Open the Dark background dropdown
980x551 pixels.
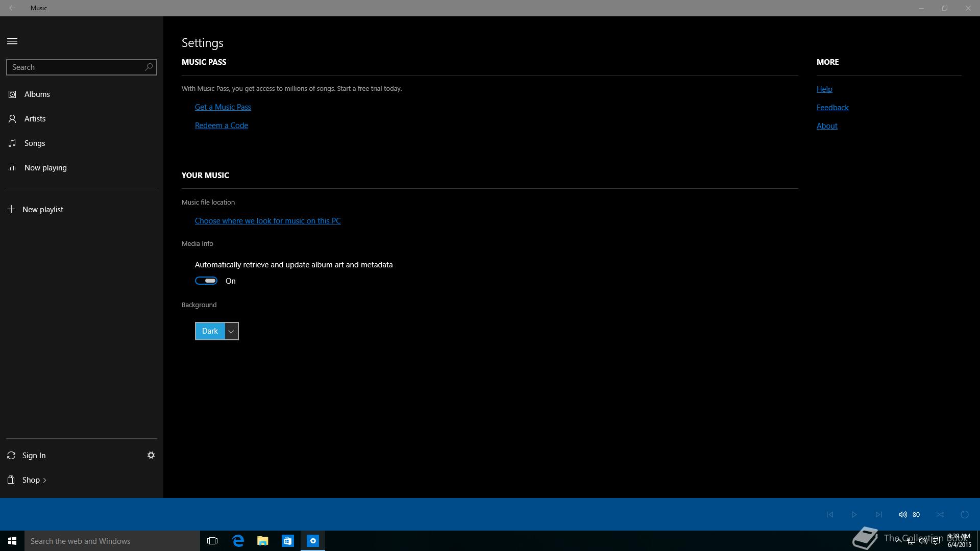pos(216,331)
